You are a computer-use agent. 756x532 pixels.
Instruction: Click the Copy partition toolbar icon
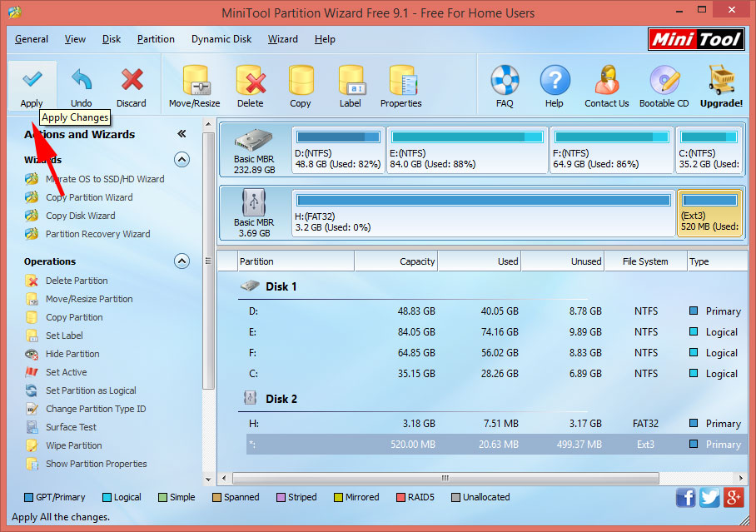click(301, 80)
